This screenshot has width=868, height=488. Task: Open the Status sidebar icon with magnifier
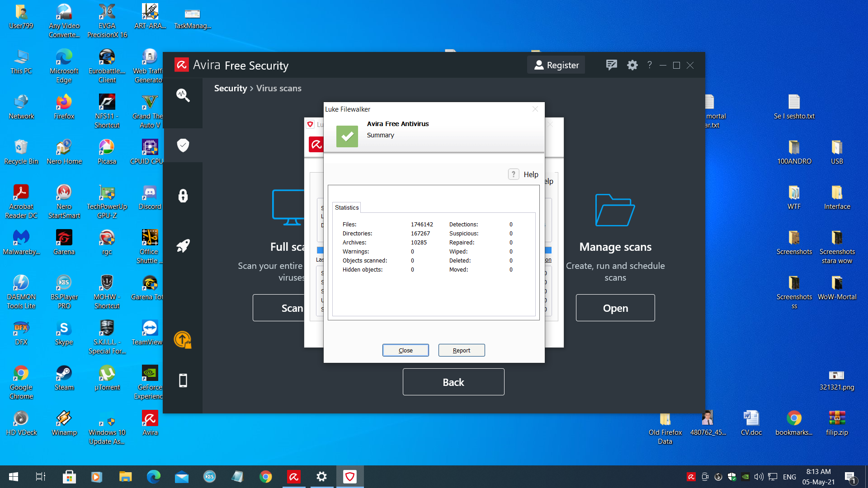183,95
